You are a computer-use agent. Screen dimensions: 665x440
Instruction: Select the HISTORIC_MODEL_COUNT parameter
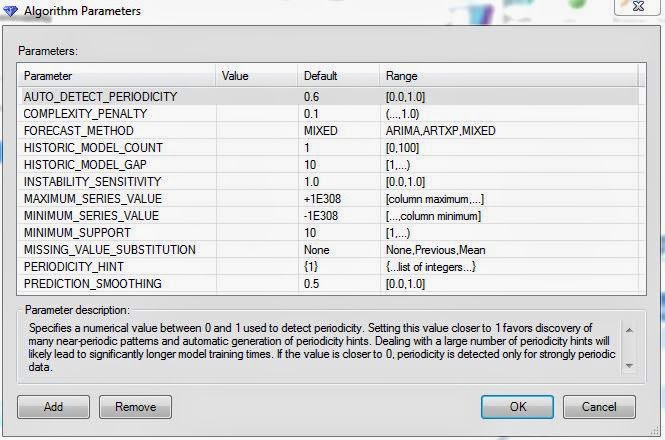[x=93, y=148]
